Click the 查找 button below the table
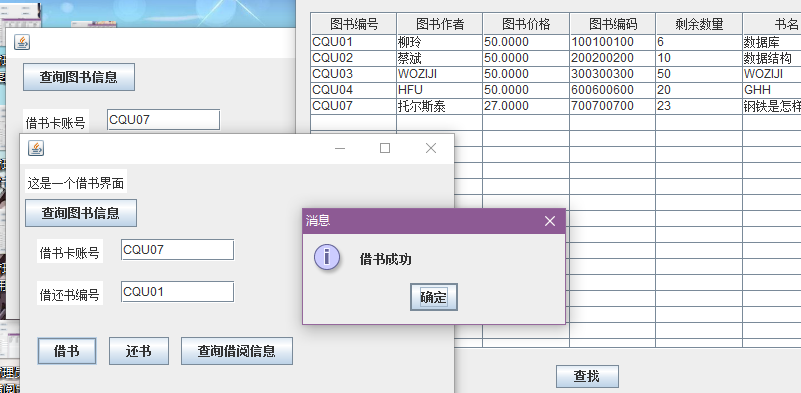Viewport: 801px width, 393px height. pos(587,377)
